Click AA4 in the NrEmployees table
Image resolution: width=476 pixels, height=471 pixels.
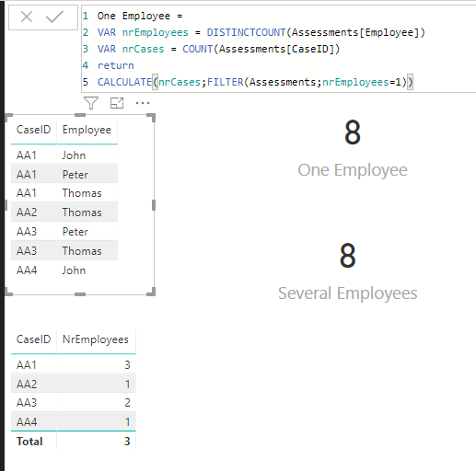pos(27,422)
